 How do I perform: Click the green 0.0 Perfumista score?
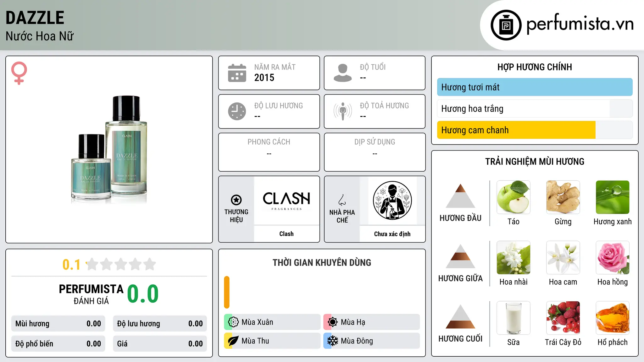pyautogui.click(x=143, y=293)
